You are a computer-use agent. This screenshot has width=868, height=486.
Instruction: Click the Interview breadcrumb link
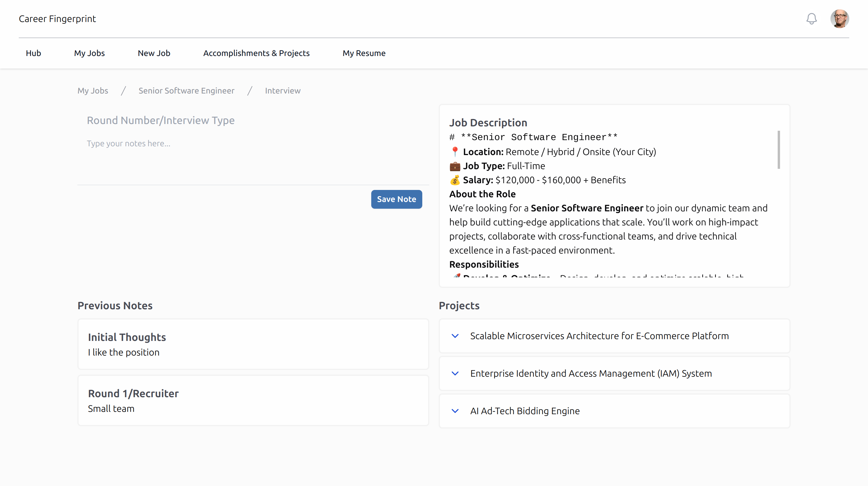point(283,91)
